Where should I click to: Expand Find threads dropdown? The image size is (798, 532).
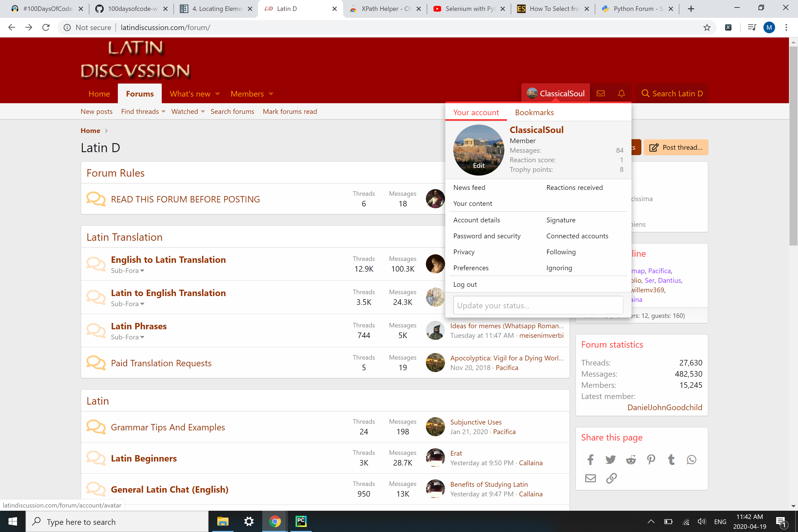pyautogui.click(x=164, y=112)
